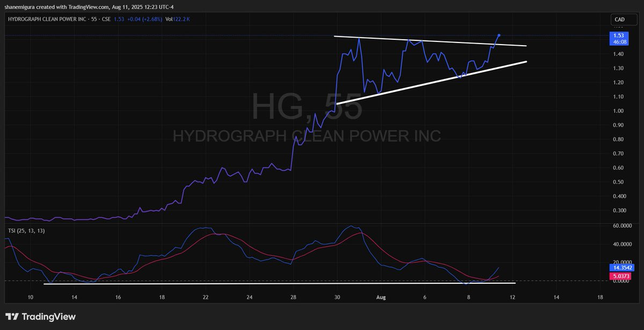Screen dimensions: 644x330
Task: Click the 0.60 price axis label
Action: click(x=618, y=168)
